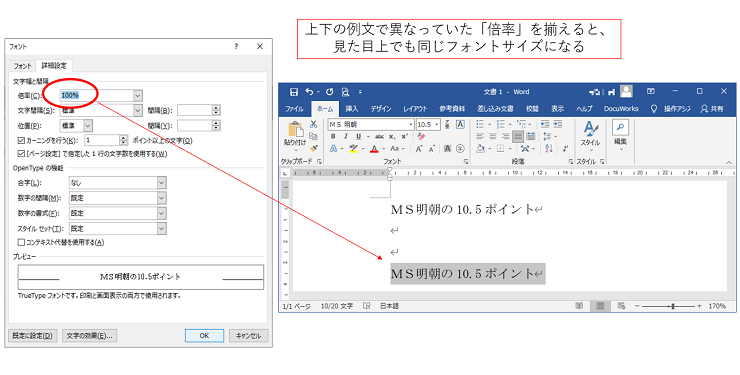Open the 挿入 ribbon tab
This screenshot has height=375, width=740.
[352, 108]
